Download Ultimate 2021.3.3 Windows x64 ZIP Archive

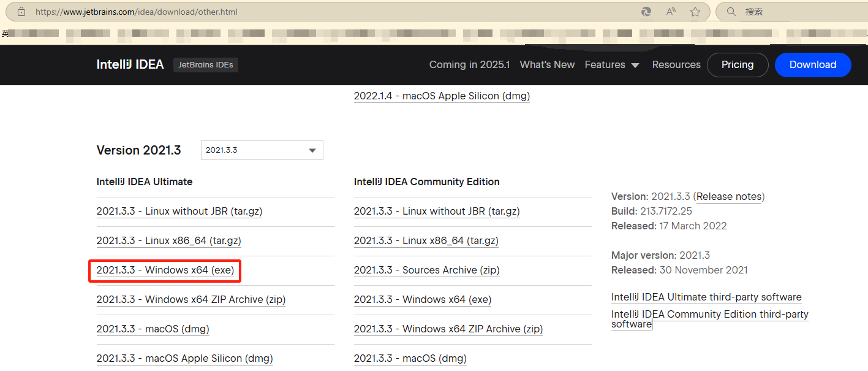click(191, 300)
